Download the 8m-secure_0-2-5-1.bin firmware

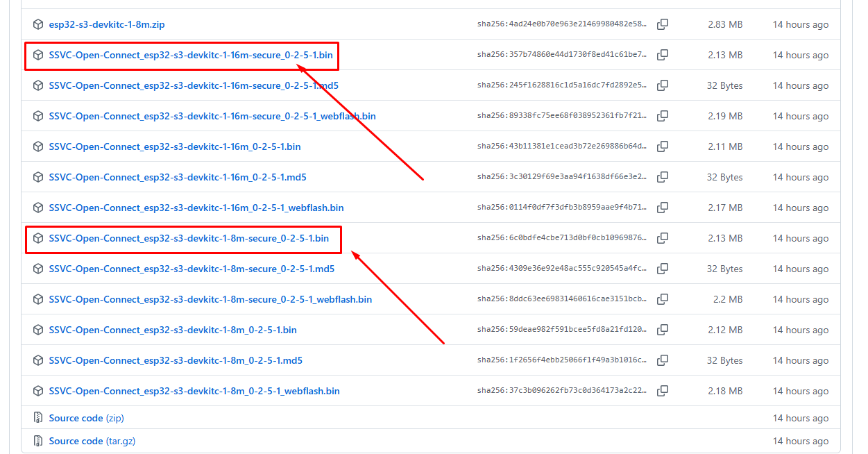pyautogui.click(x=189, y=238)
